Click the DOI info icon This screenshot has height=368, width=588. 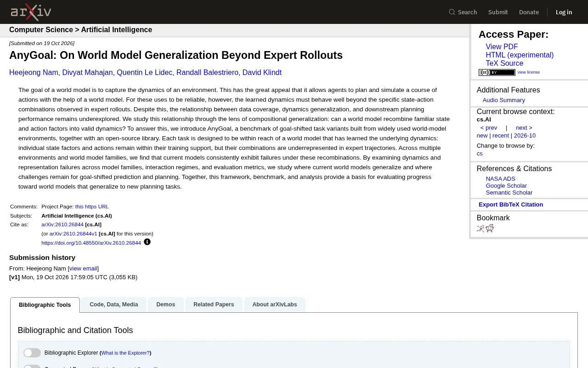(x=147, y=242)
